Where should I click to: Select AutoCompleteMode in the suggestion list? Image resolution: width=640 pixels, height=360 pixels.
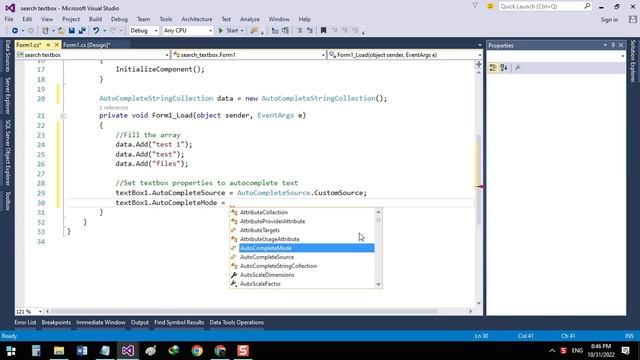[x=302, y=248]
